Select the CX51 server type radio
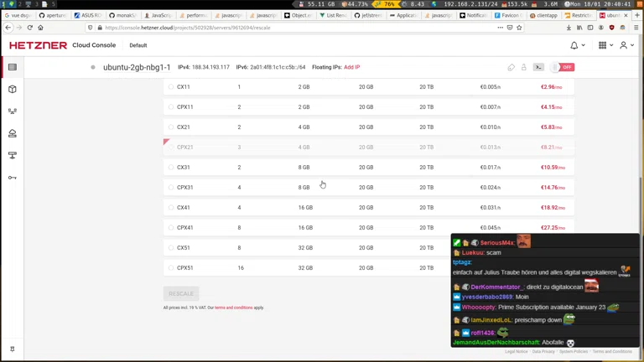The width and height of the screenshot is (644, 362). click(x=171, y=247)
